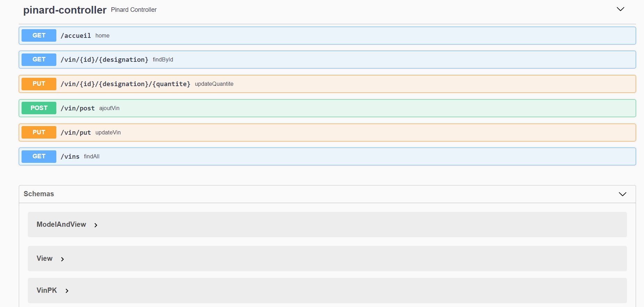Click the GET badge for /vins
Screen dimensions: 644x307
(x=39, y=157)
